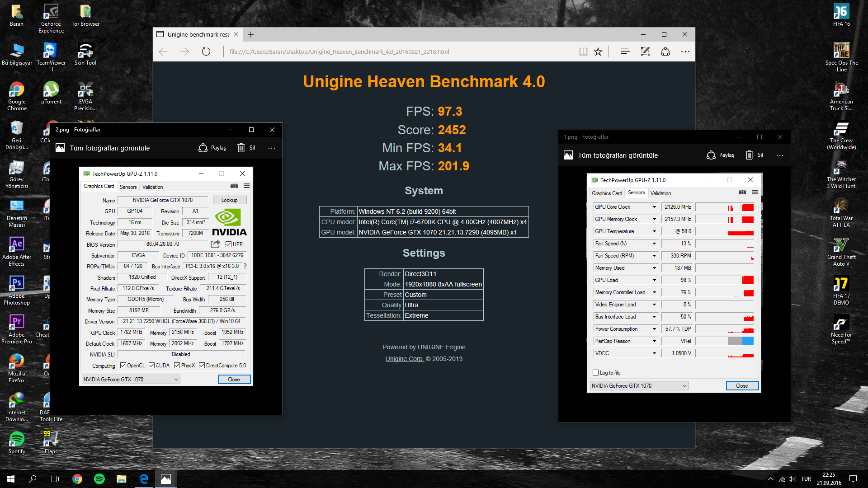Open Windows Start menu
Screen dimensions: 868x488
coord(11,479)
